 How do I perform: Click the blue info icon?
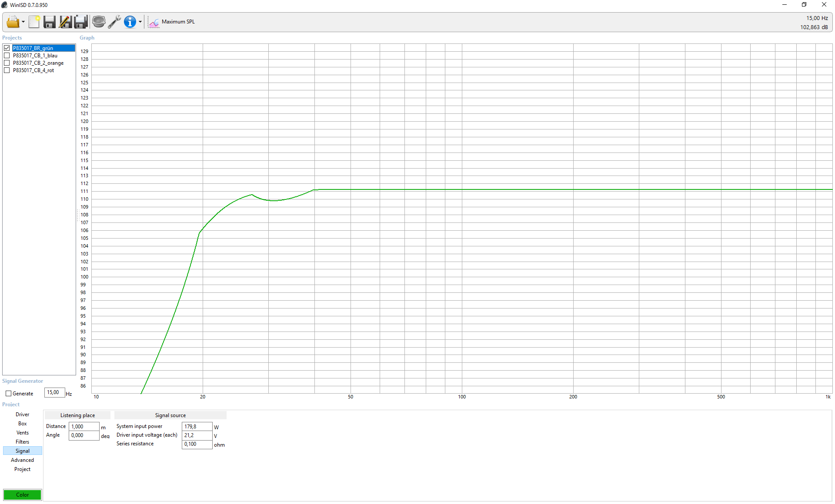130,22
